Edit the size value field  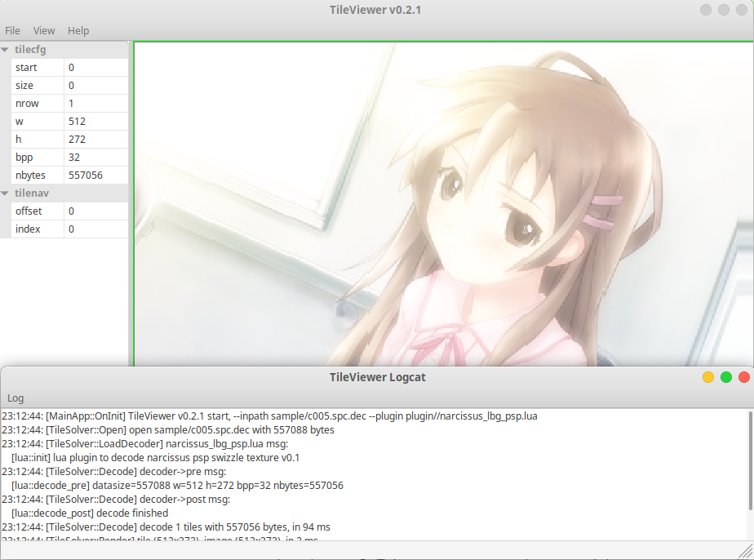(96, 85)
